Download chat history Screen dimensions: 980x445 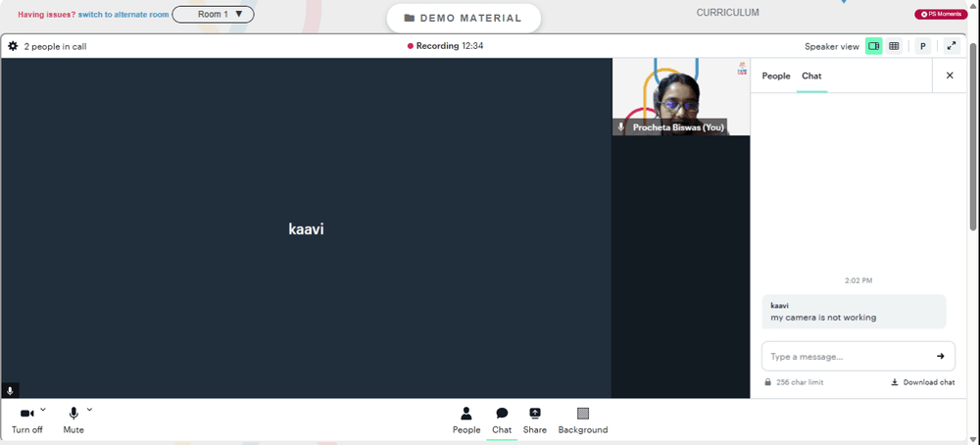(923, 382)
